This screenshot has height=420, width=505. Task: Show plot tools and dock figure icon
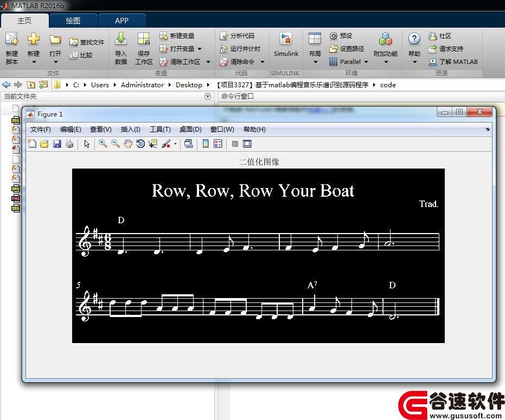click(x=247, y=144)
